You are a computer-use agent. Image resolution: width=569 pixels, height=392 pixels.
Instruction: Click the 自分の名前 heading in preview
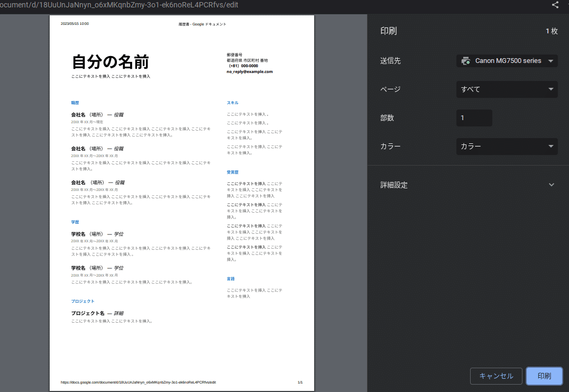pyautogui.click(x=111, y=62)
